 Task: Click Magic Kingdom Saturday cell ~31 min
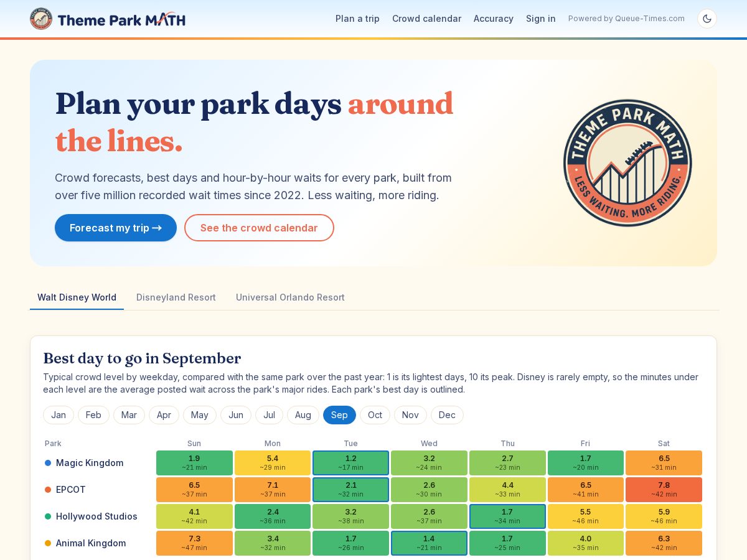pos(664,463)
